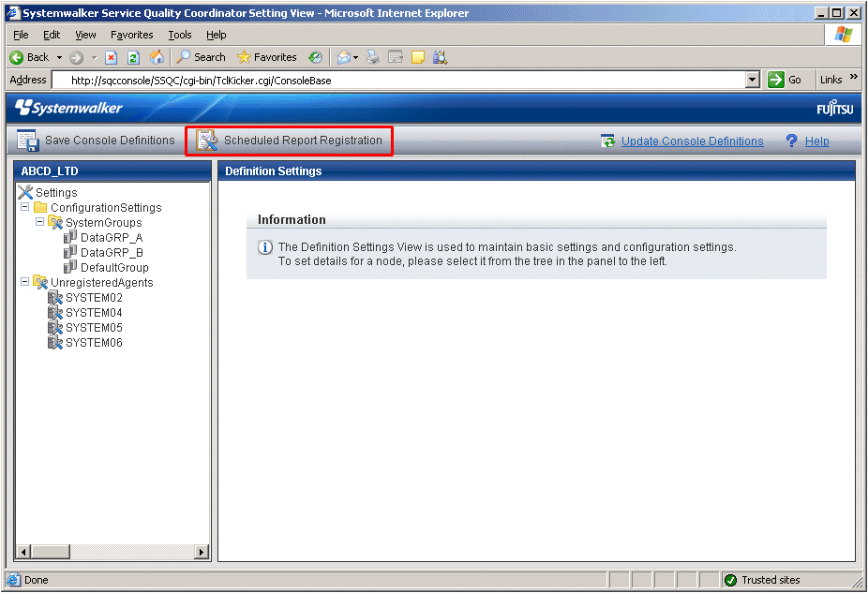Click the Home page icon
Screen dimensions: 868x593
(x=157, y=57)
